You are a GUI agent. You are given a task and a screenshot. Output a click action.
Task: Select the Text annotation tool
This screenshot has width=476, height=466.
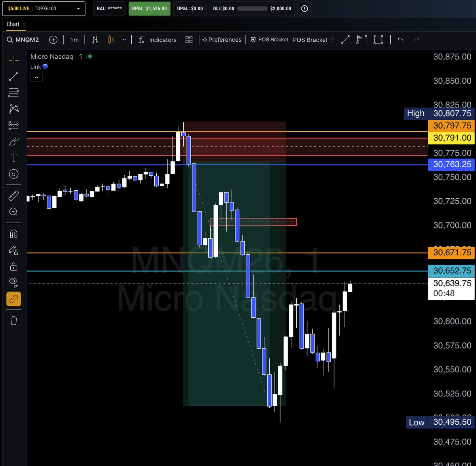point(14,158)
